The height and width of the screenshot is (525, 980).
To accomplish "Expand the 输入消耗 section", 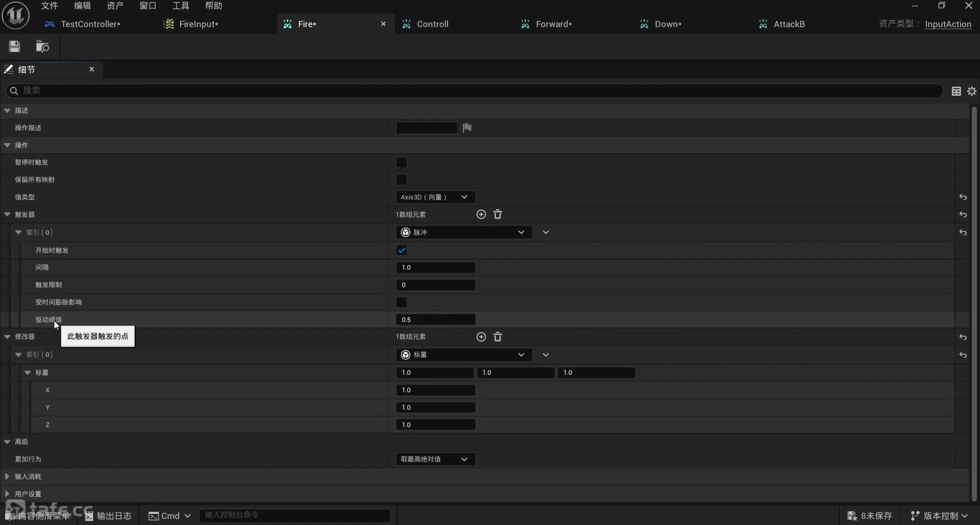I will point(7,476).
